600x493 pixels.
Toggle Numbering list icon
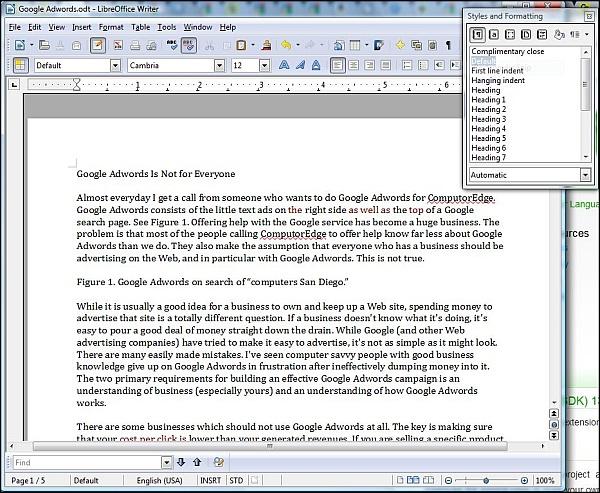pyautogui.click(x=407, y=65)
